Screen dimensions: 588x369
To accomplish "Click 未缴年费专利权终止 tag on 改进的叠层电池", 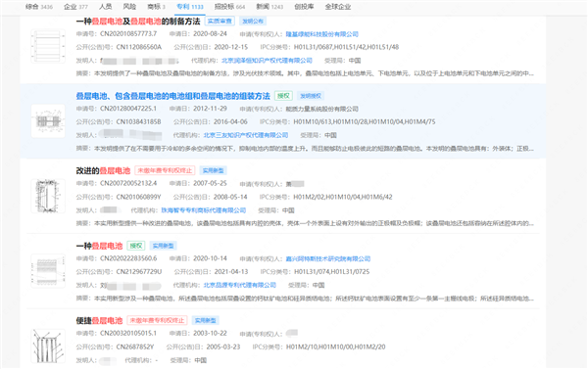I will pos(165,171).
